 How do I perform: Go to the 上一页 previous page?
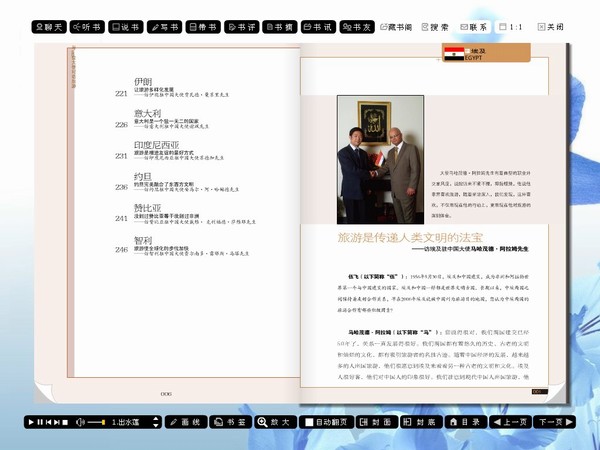tap(510, 422)
